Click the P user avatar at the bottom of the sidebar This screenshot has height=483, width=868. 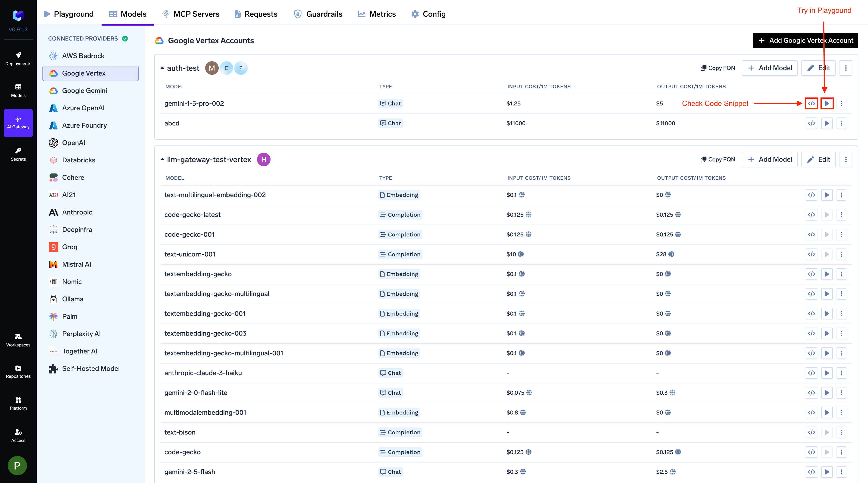tap(17, 465)
